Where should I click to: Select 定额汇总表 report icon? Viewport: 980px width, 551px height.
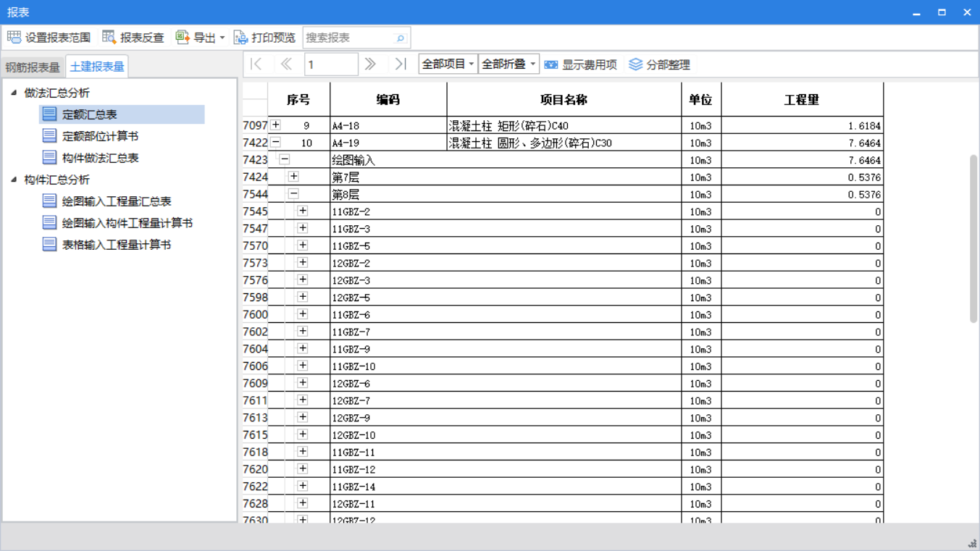(49, 114)
